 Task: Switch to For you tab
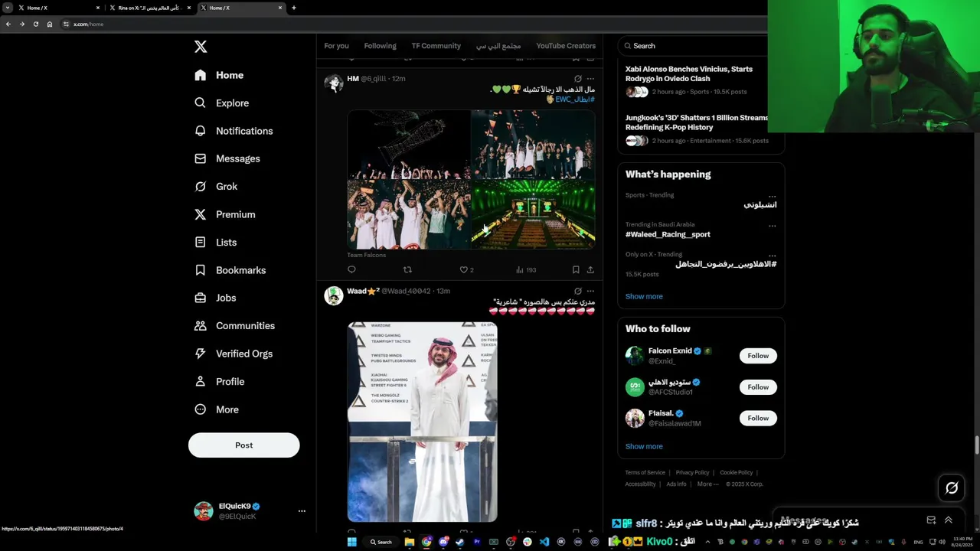coord(336,46)
